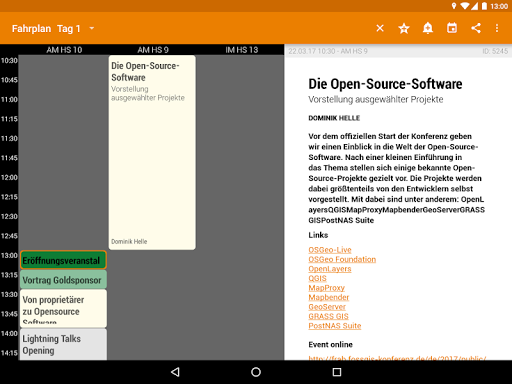512x384 pixels.
Task: Open Android recent apps
Action: pos(337,372)
